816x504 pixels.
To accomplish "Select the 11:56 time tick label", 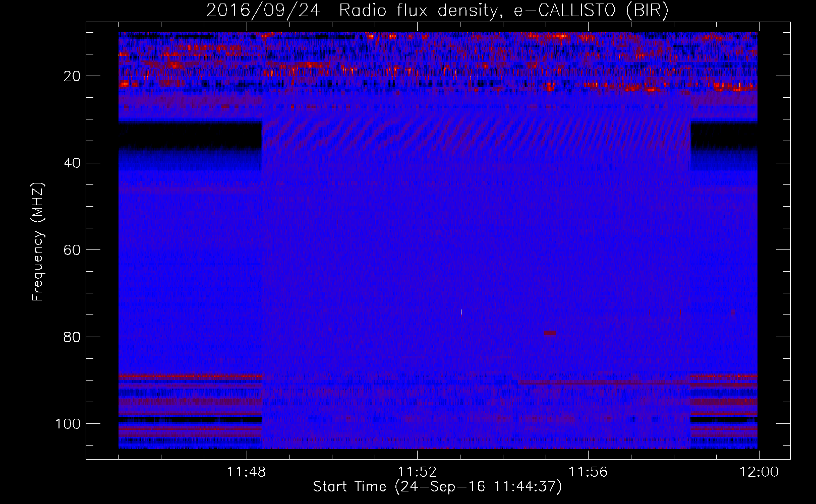I will [588, 472].
